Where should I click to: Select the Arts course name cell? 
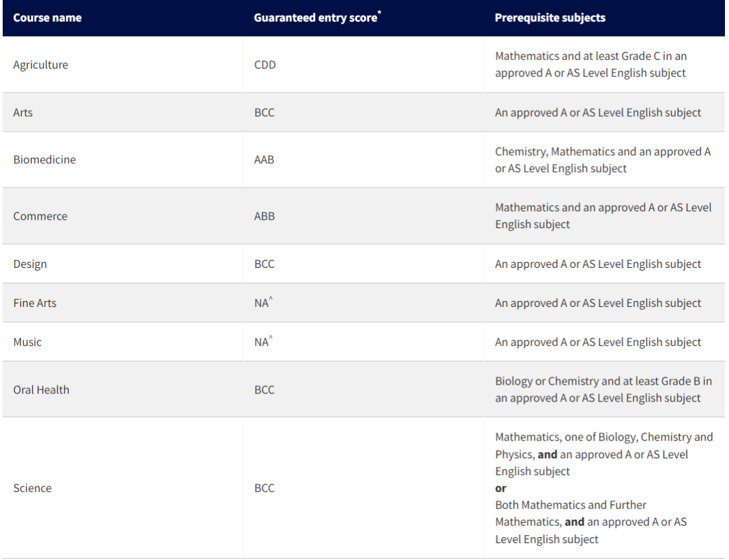click(x=23, y=113)
